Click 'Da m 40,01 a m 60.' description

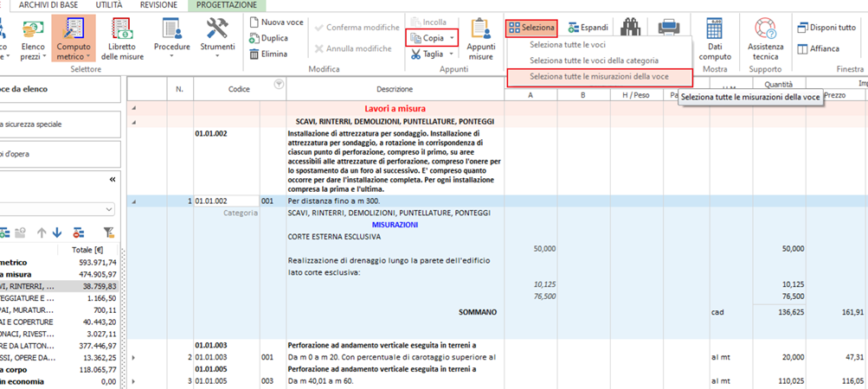(x=321, y=381)
